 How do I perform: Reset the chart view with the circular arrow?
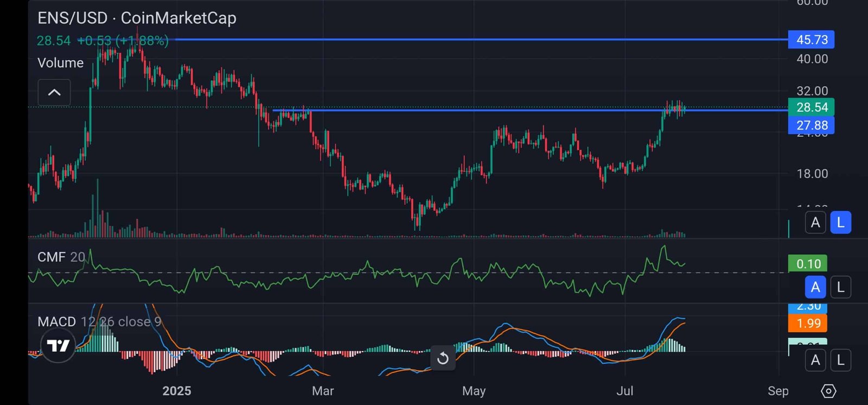[443, 358]
